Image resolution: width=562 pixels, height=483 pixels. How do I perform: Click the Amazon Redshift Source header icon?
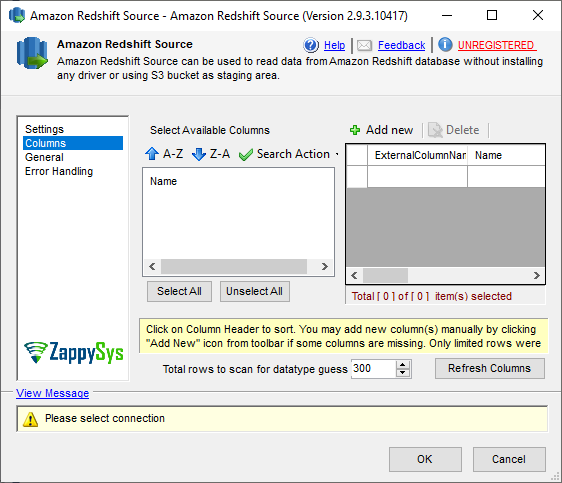coord(32,53)
